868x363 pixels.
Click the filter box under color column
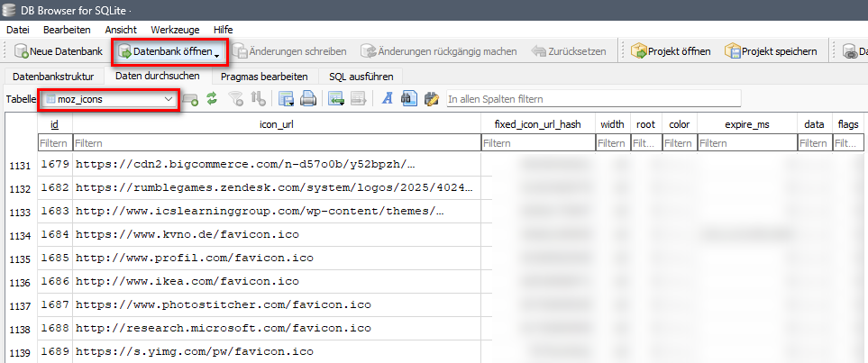[x=680, y=142]
